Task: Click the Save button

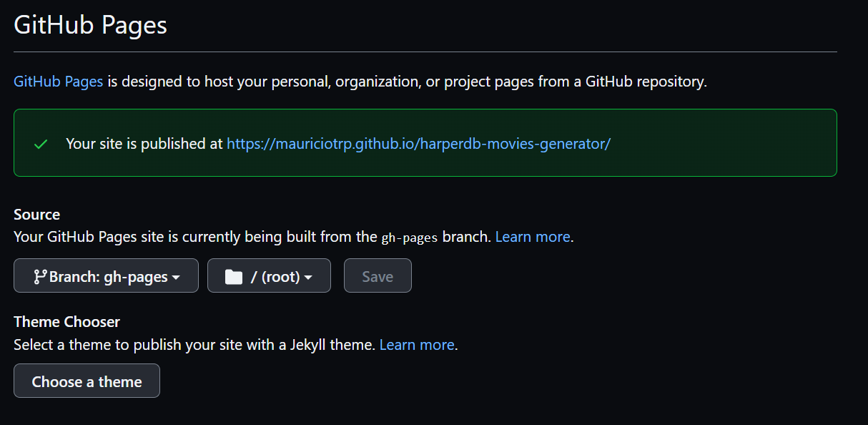Action: [x=378, y=275]
